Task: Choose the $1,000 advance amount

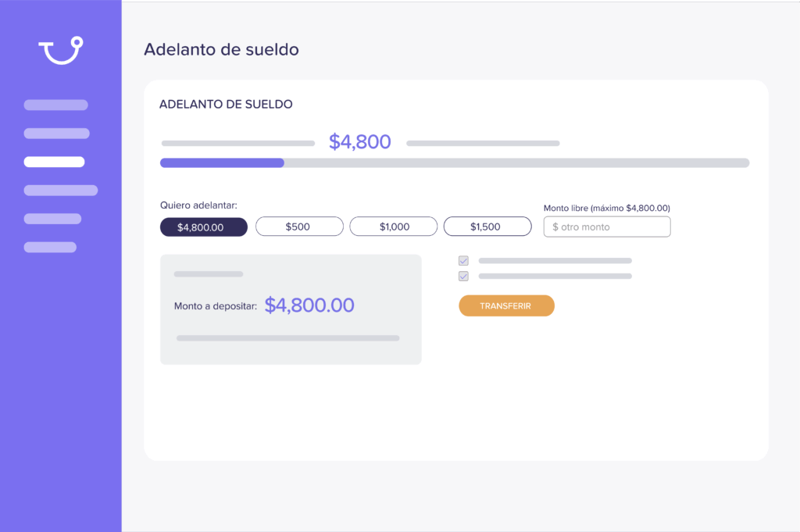Action: click(394, 227)
